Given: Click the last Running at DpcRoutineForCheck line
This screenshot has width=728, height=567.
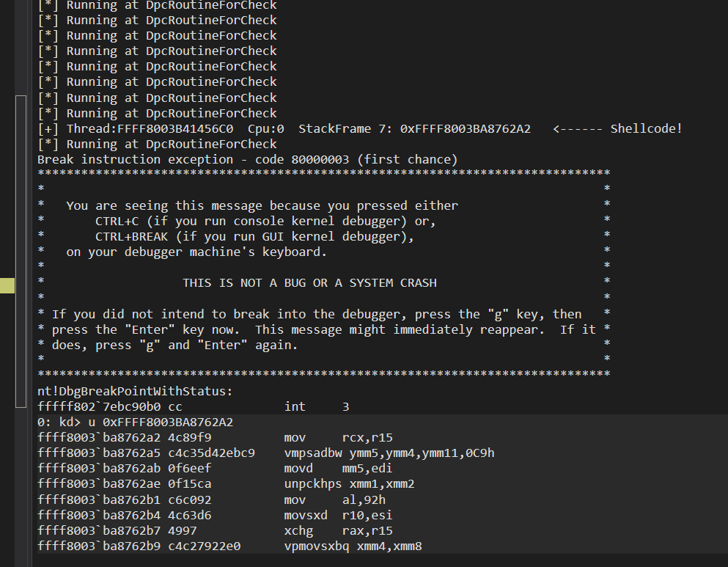Looking at the screenshot, I should point(158,144).
